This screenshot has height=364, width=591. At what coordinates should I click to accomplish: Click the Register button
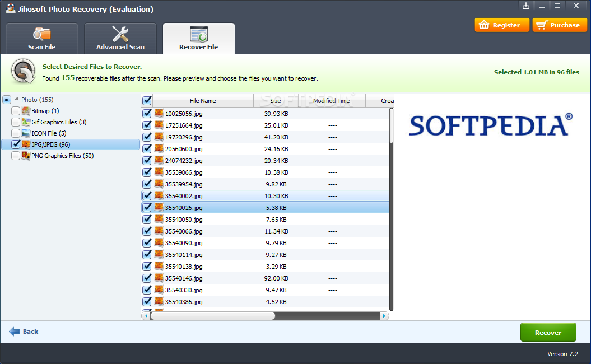(502, 25)
